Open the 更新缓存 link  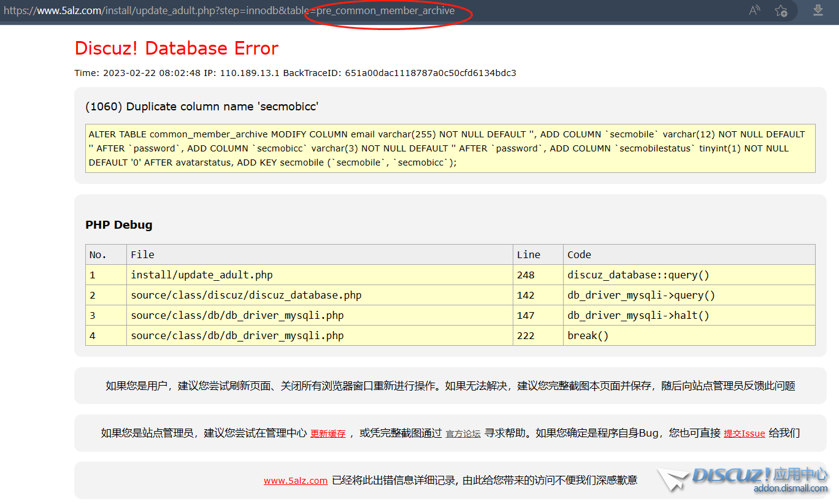(328, 433)
